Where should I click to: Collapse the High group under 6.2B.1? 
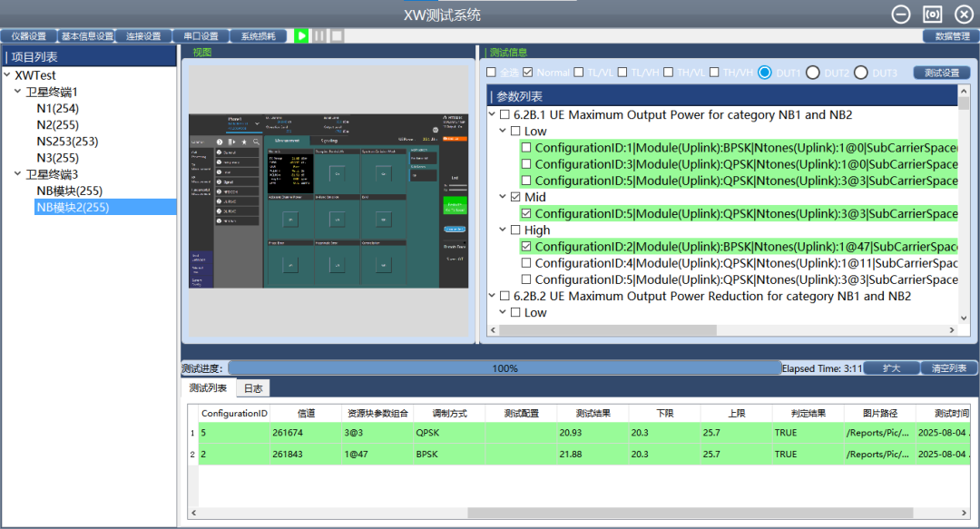504,230
